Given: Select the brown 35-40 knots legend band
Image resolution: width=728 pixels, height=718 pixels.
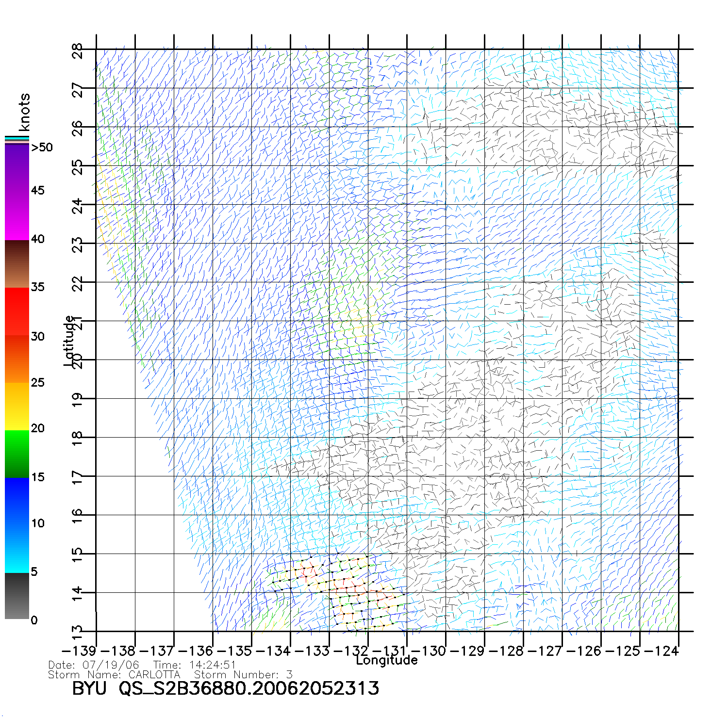Looking at the screenshot, I should click(17, 264).
